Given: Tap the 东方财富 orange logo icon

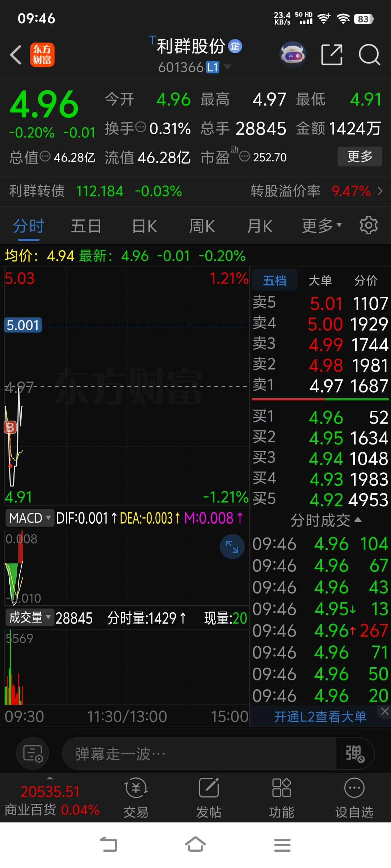Looking at the screenshot, I should point(42,55).
